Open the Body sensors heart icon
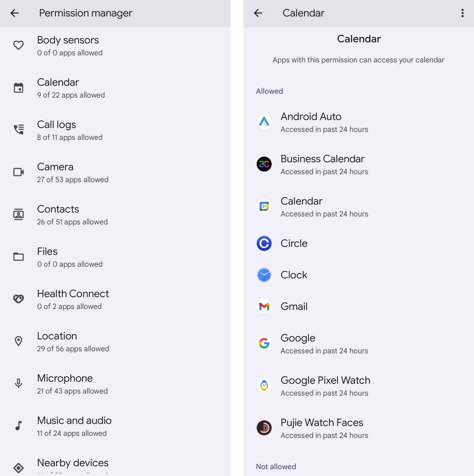This screenshot has width=474, height=476. click(18, 45)
